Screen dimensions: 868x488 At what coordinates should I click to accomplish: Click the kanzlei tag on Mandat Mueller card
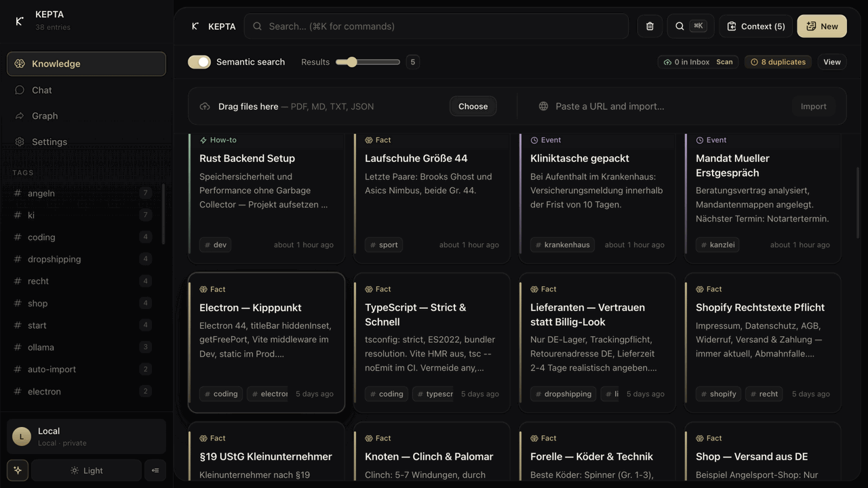click(717, 245)
